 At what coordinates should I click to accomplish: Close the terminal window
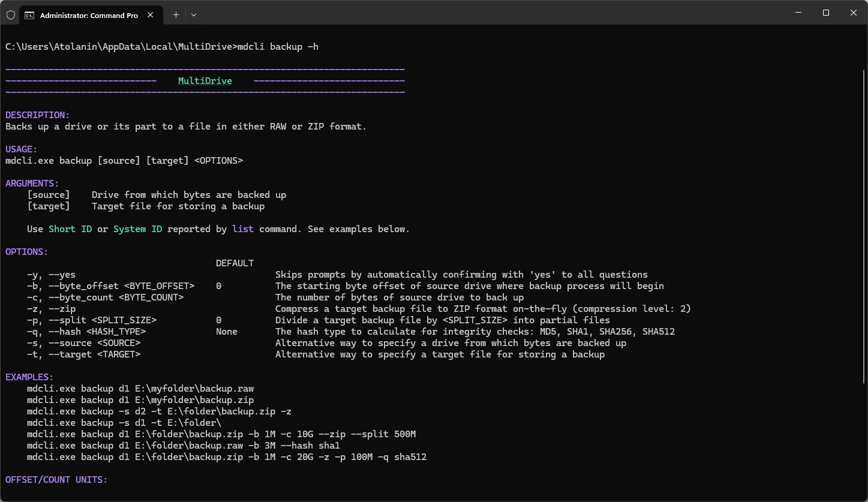click(x=854, y=13)
